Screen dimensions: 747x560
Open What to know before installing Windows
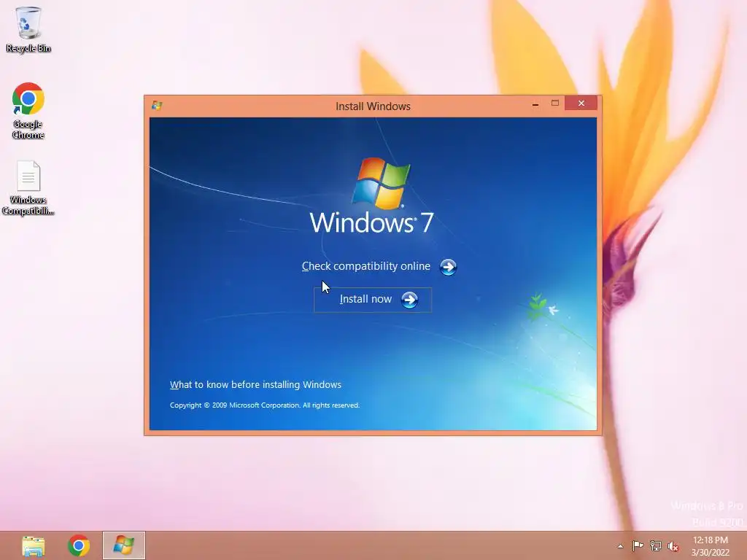[x=255, y=385]
